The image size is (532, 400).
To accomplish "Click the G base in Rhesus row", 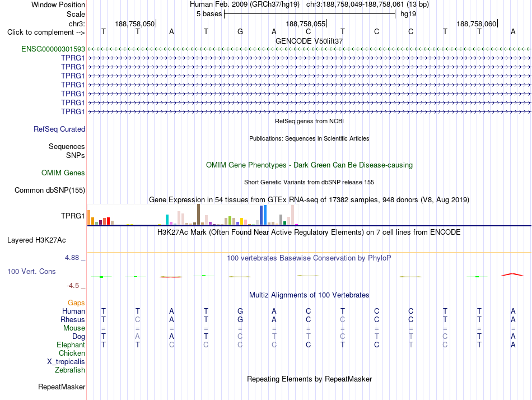I will (x=240, y=319).
